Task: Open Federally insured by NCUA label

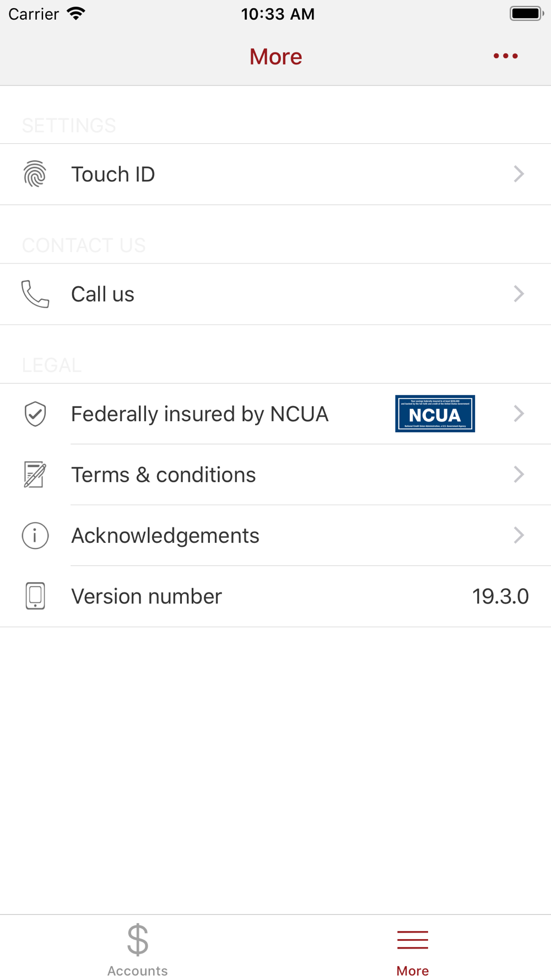Action: [x=199, y=414]
